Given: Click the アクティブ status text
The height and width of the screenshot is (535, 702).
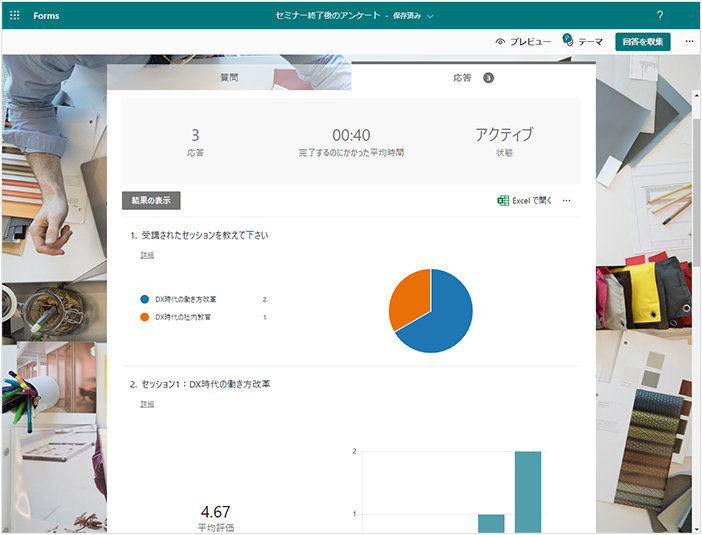Looking at the screenshot, I should point(504,134).
